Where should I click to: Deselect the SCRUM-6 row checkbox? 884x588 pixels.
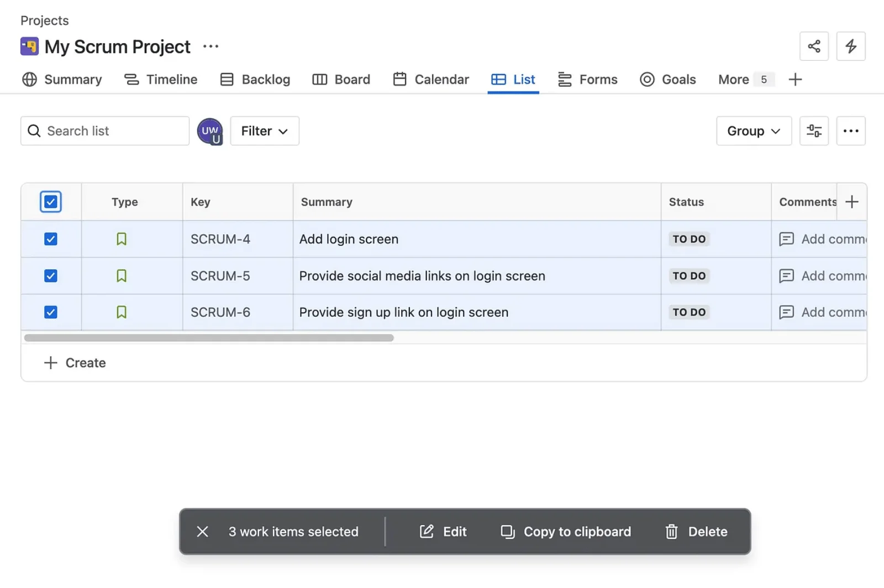click(x=51, y=312)
